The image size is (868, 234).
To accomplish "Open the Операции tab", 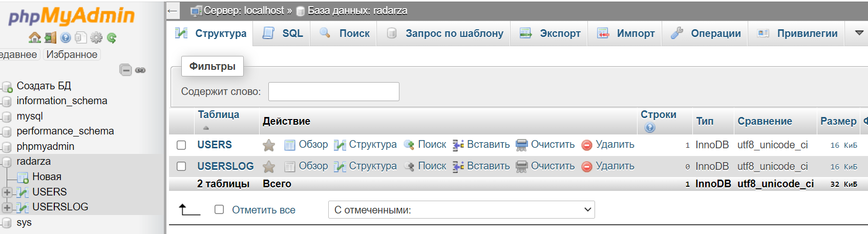I will [x=705, y=33].
